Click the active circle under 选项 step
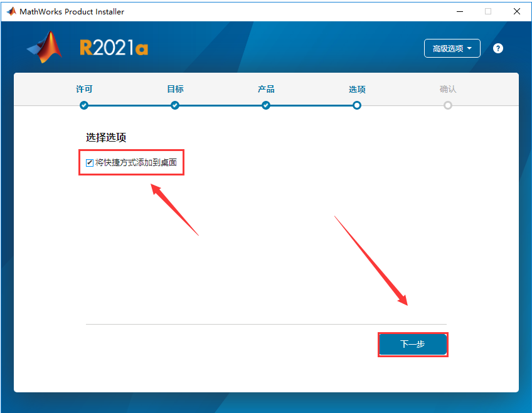Screen dimensions: 532x413 [x=357, y=105]
